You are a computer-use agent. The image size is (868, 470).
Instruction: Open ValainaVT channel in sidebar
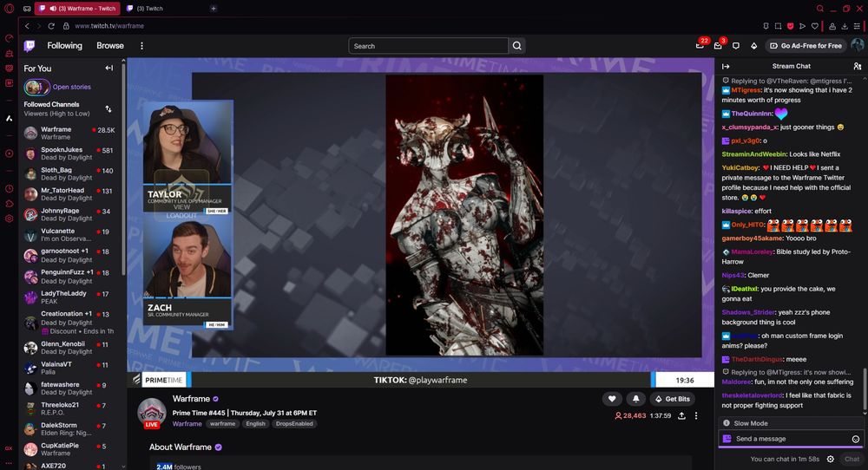69,368
